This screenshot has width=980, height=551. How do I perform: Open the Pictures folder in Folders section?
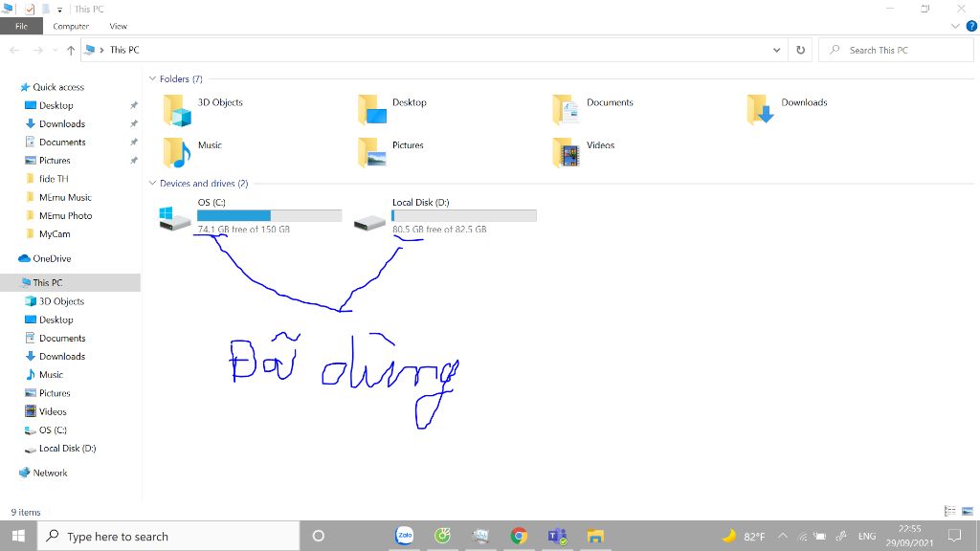click(x=391, y=152)
